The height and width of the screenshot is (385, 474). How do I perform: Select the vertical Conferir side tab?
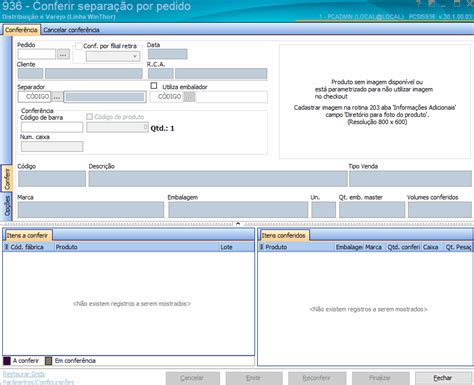7,179
